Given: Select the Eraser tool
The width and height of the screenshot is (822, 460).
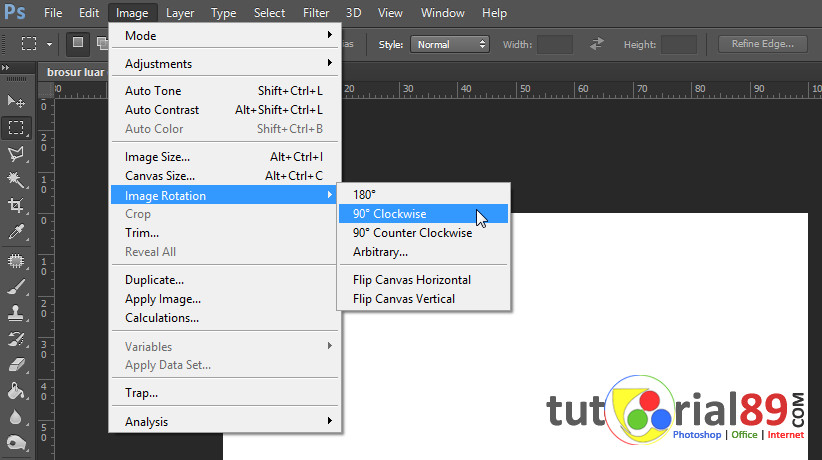Looking at the screenshot, I should coord(16,365).
